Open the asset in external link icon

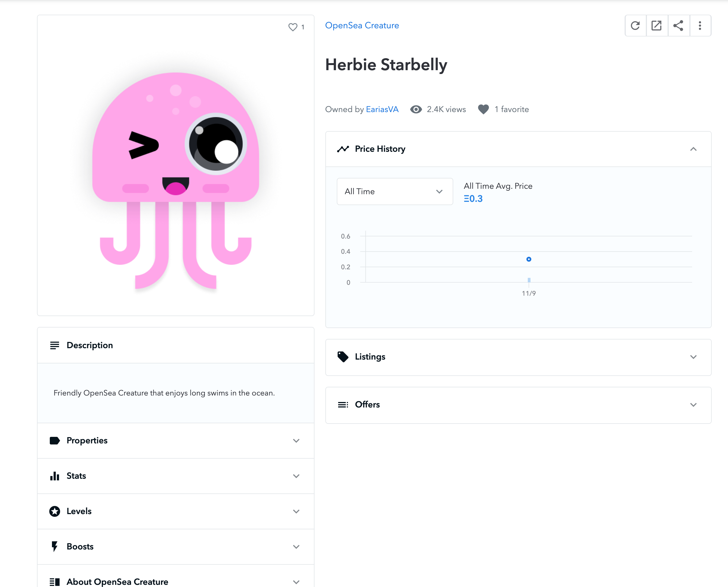click(657, 26)
